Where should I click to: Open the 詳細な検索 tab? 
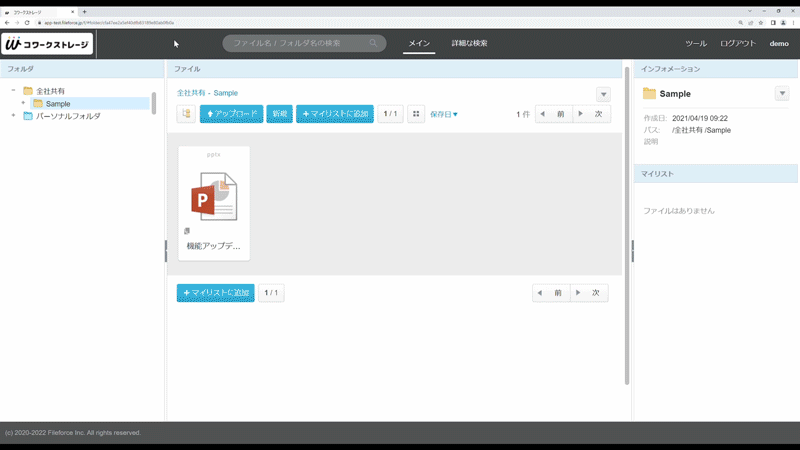point(469,44)
